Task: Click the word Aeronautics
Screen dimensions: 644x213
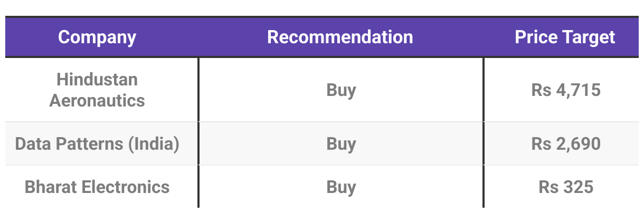Action: tap(97, 101)
